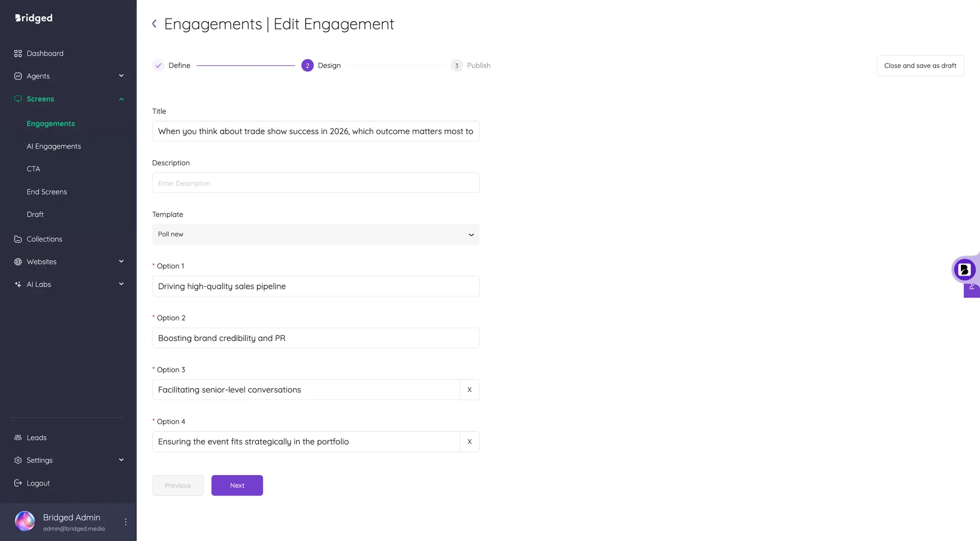Click the Bridged logo at top

[33, 18]
